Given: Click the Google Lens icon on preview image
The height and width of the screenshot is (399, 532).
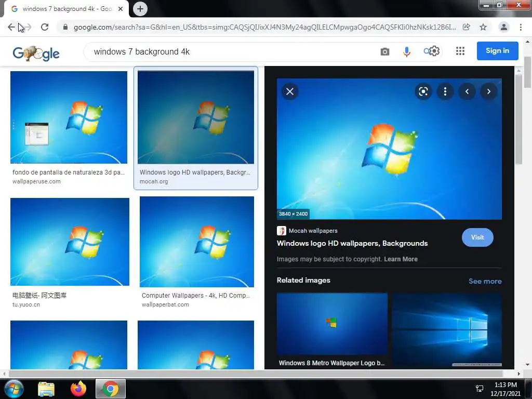Looking at the screenshot, I should point(423,91).
